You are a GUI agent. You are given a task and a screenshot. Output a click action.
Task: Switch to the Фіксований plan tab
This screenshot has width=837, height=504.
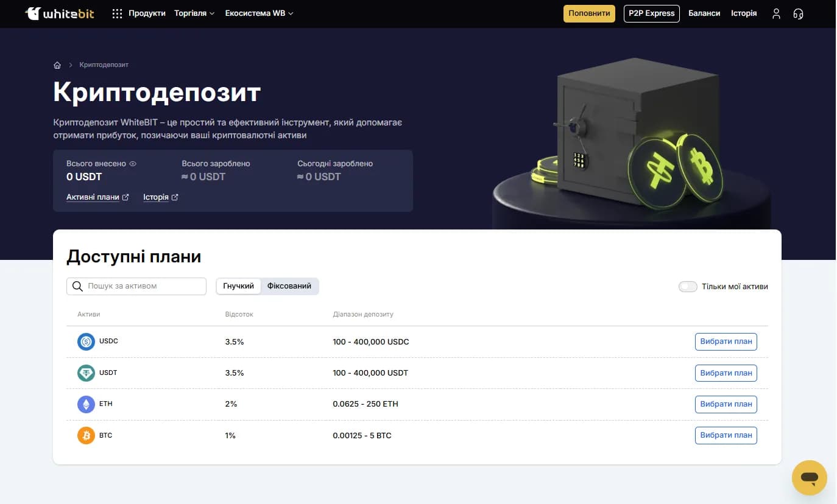289,286
